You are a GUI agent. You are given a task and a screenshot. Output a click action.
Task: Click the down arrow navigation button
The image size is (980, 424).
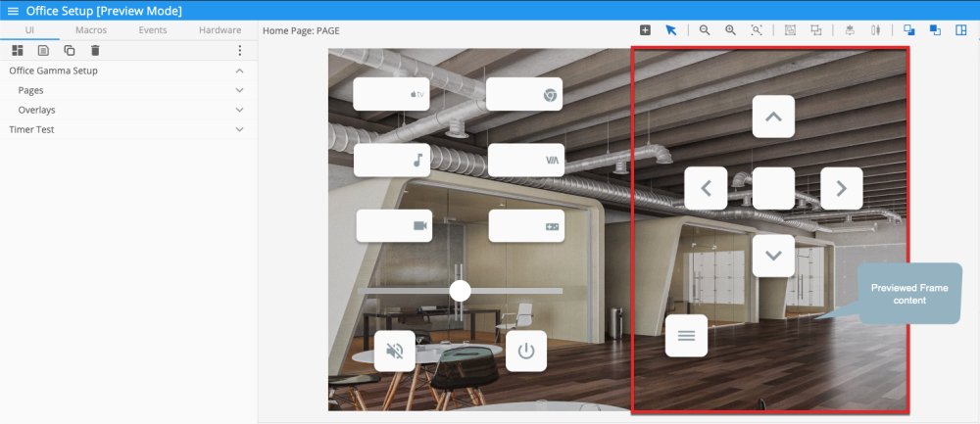click(x=774, y=256)
